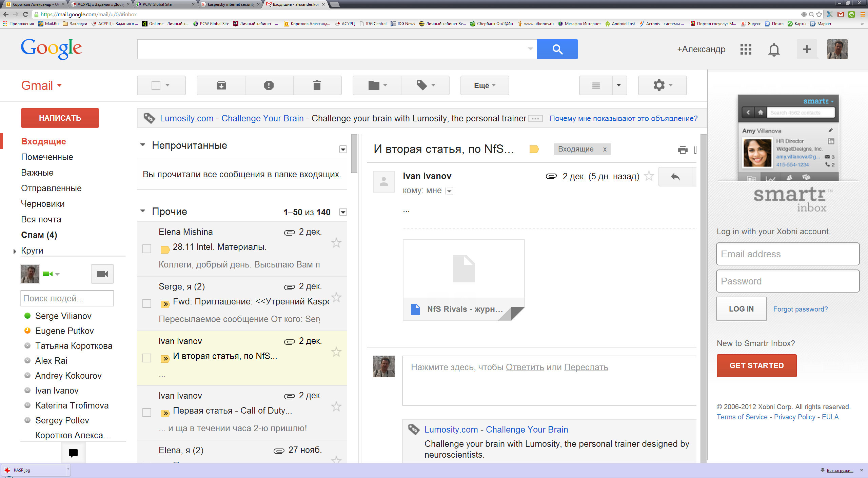Print the message with the printer icon
868x478 pixels.
tap(683, 150)
